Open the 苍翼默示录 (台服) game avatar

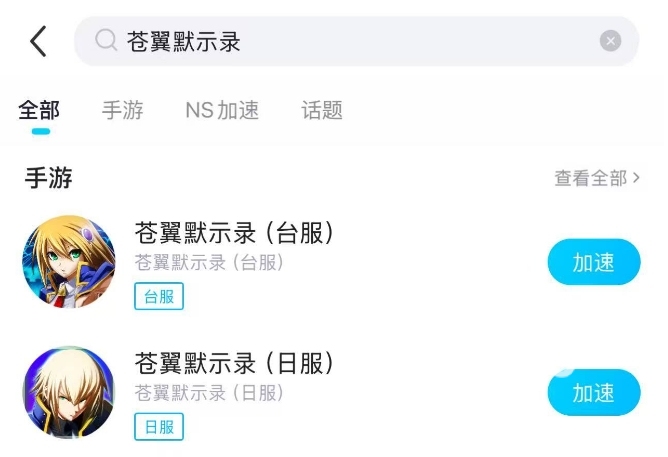click(x=69, y=262)
